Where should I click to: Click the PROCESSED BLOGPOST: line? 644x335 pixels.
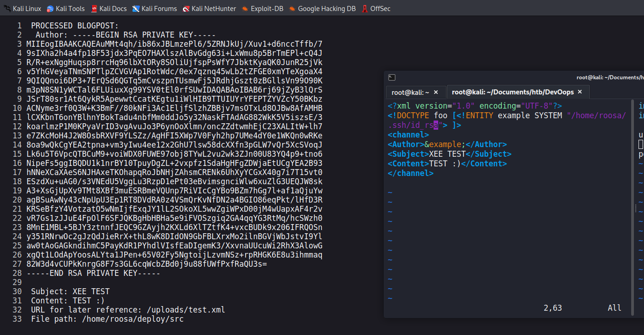pyautogui.click(x=75, y=26)
